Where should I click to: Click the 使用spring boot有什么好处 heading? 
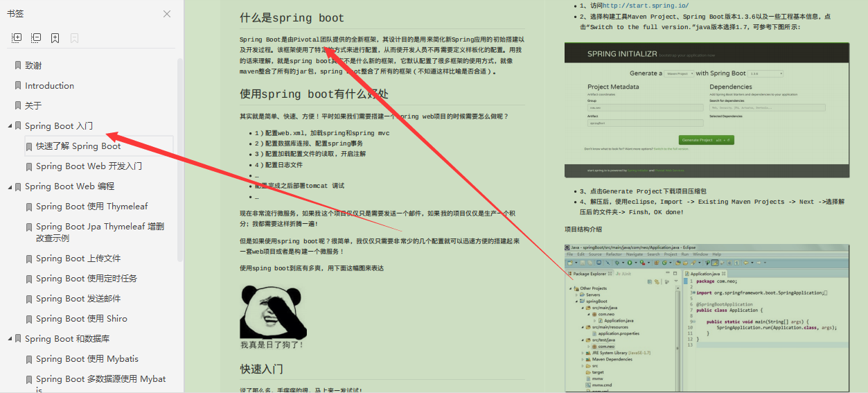pos(314,94)
